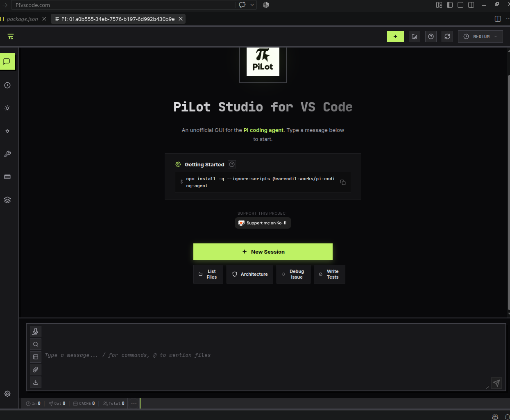Toggle the primary side bar
Viewport: 510px width, 420px height.
[x=450, y=5]
